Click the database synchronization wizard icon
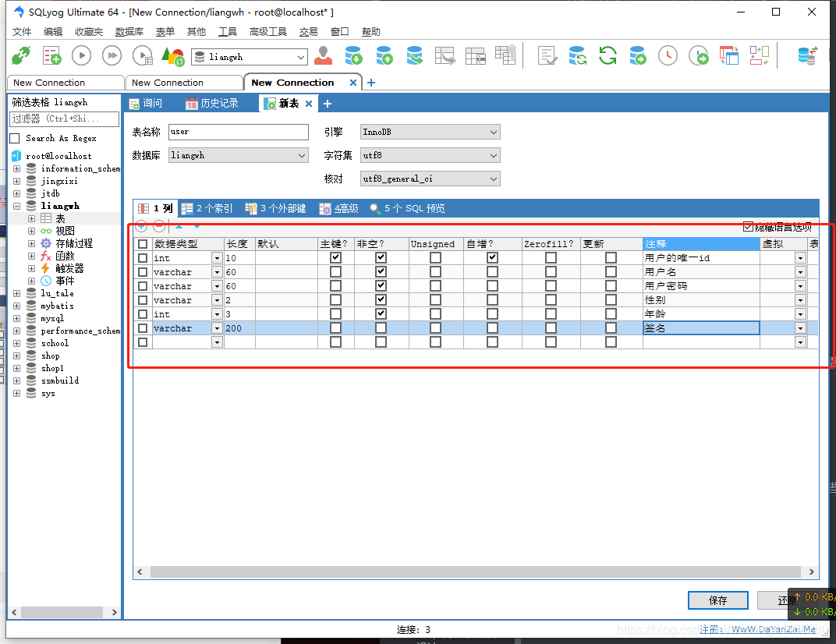Viewport: 836px width, 644px height. tap(577, 55)
